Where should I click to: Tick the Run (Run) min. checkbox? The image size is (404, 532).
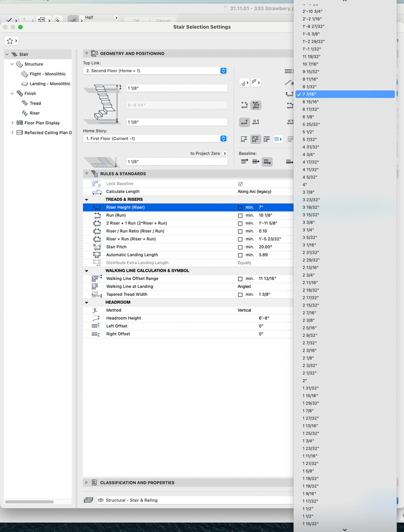pyautogui.click(x=240, y=215)
